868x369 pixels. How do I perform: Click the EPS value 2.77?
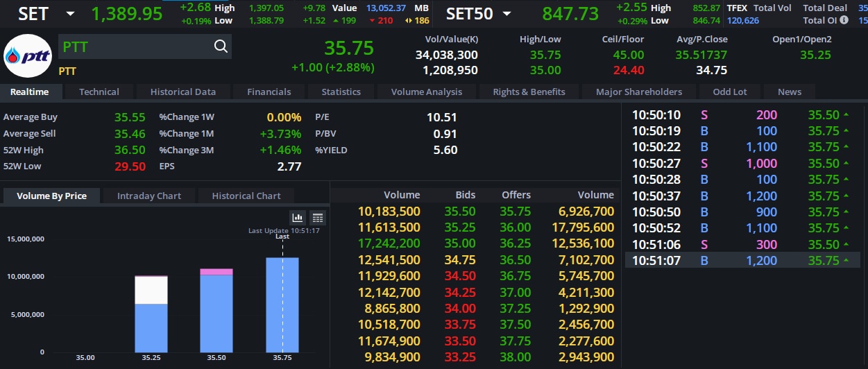pyautogui.click(x=289, y=166)
